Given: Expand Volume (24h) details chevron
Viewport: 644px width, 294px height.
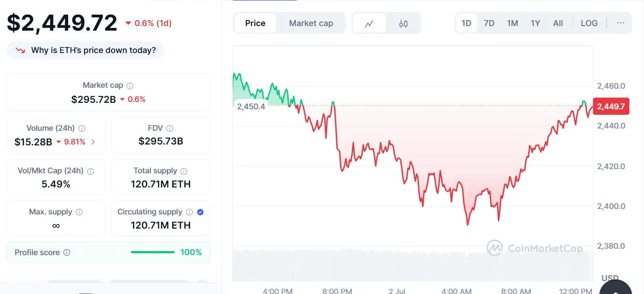Looking at the screenshot, I should [93, 142].
